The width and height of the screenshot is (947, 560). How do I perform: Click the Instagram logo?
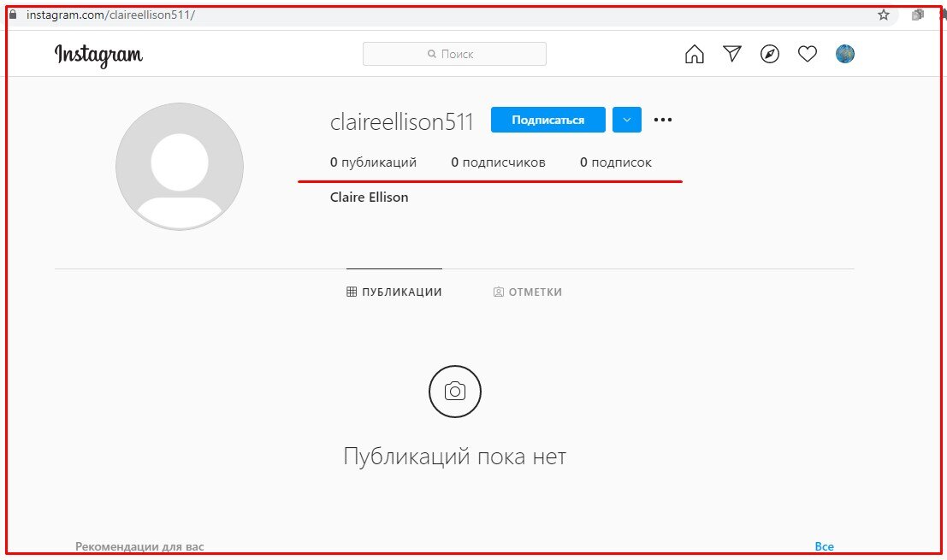click(98, 55)
